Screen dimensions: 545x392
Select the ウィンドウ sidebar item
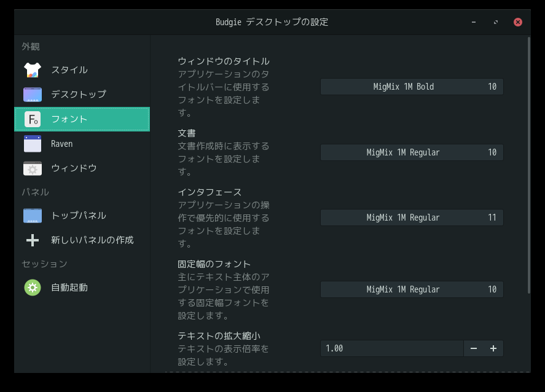(74, 168)
